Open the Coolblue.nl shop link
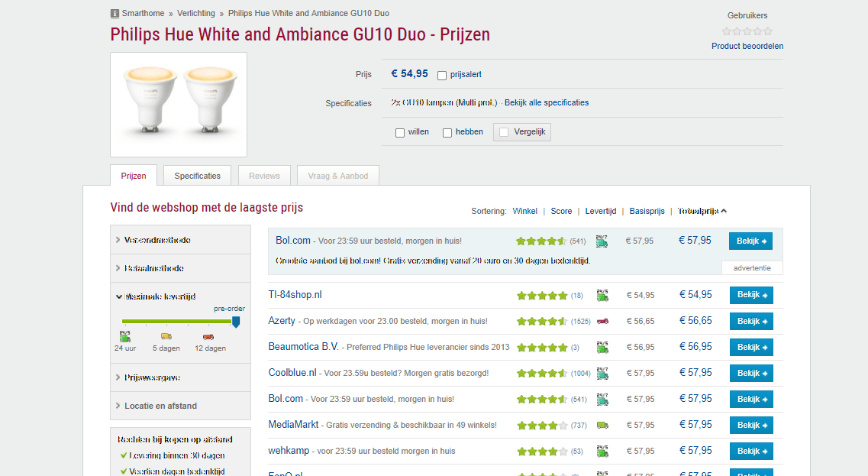This screenshot has height=476, width=868. [292, 372]
